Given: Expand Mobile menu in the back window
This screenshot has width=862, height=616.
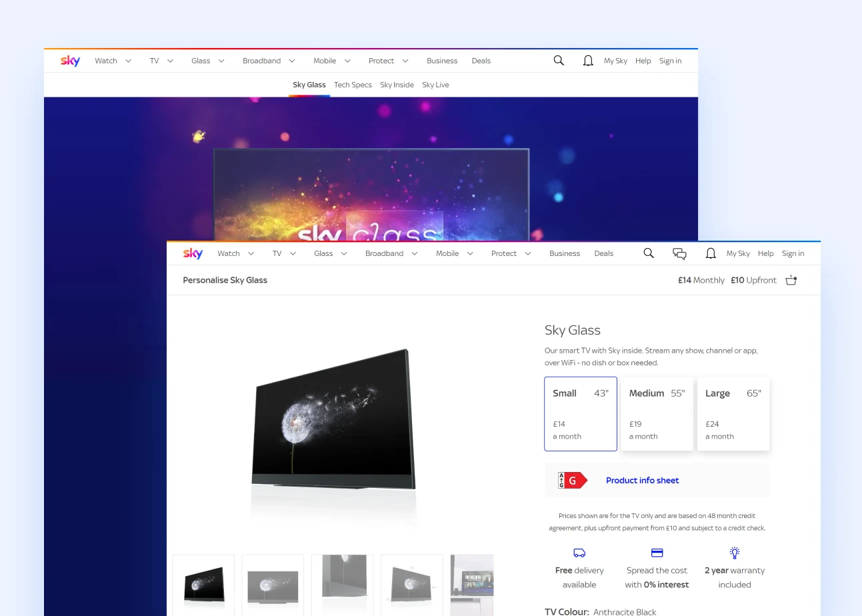Looking at the screenshot, I should coord(332,61).
